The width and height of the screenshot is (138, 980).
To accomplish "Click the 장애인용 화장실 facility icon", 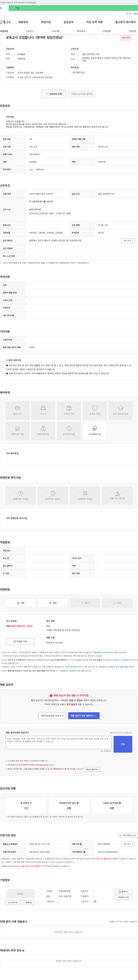I will [x=85, y=495].
